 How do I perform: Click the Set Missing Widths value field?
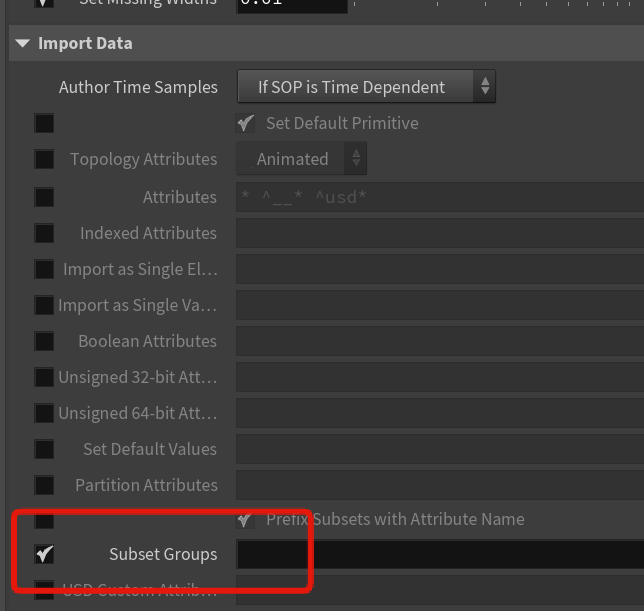[x=292, y=5]
